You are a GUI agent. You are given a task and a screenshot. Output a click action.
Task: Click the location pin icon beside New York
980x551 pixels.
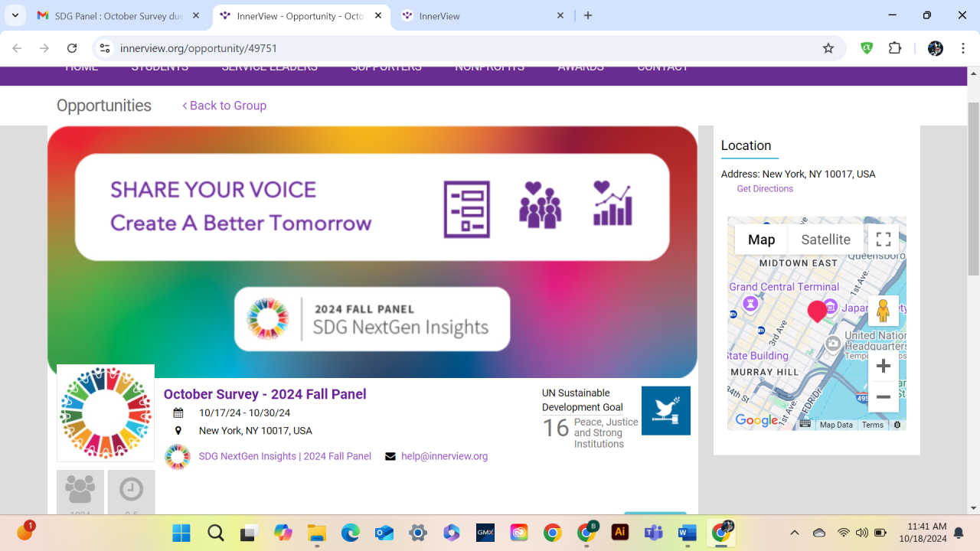pyautogui.click(x=178, y=431)
